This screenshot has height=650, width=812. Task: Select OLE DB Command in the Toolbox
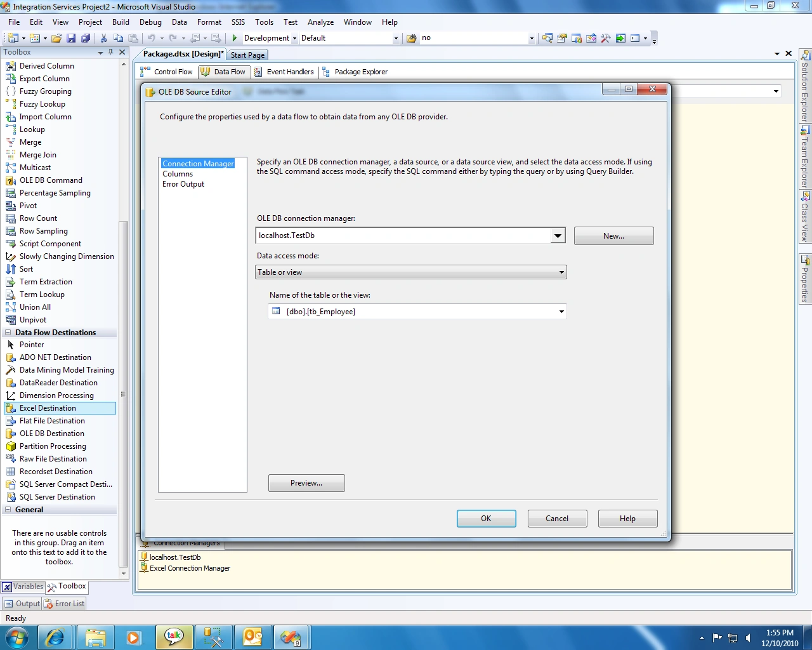click(x=60, y=180)
